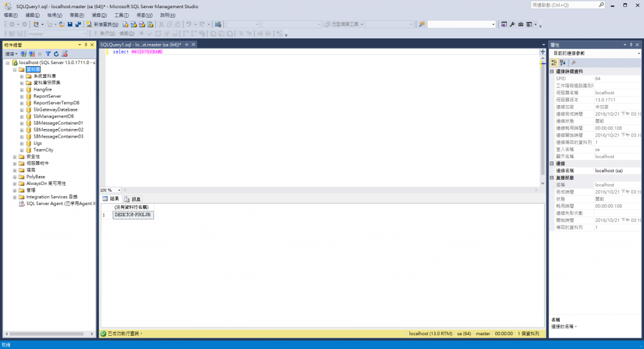
Task: Open the 連接 dropdown in Object Explorer
Action: 11,54
